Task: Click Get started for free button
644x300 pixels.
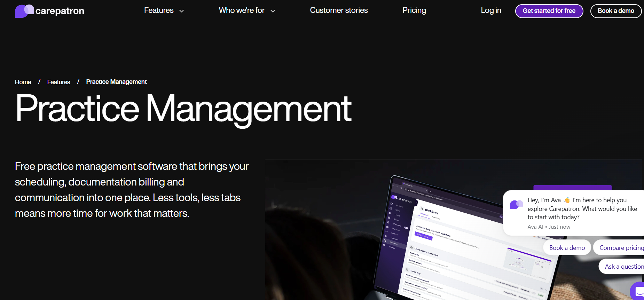Action: point(549,11)
